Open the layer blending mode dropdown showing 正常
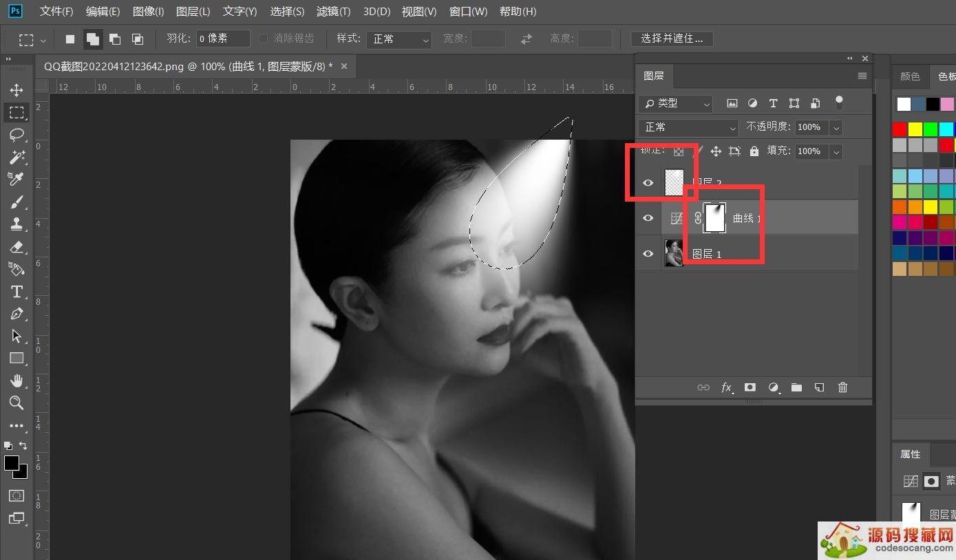Viewport: 956px width, 560px height. (x=687, y=127)
